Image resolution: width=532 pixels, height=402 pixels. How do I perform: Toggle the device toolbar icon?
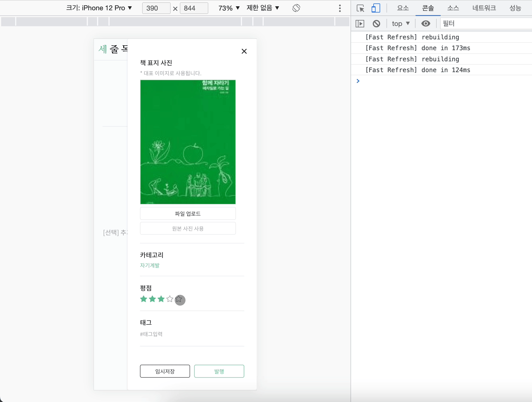pos(376,8)
